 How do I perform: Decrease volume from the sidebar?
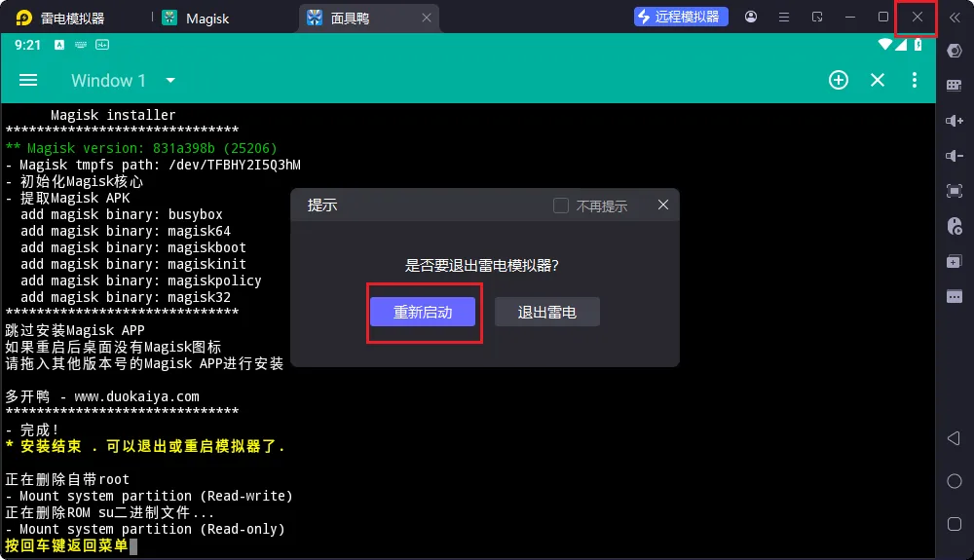(x=955, y=156)
